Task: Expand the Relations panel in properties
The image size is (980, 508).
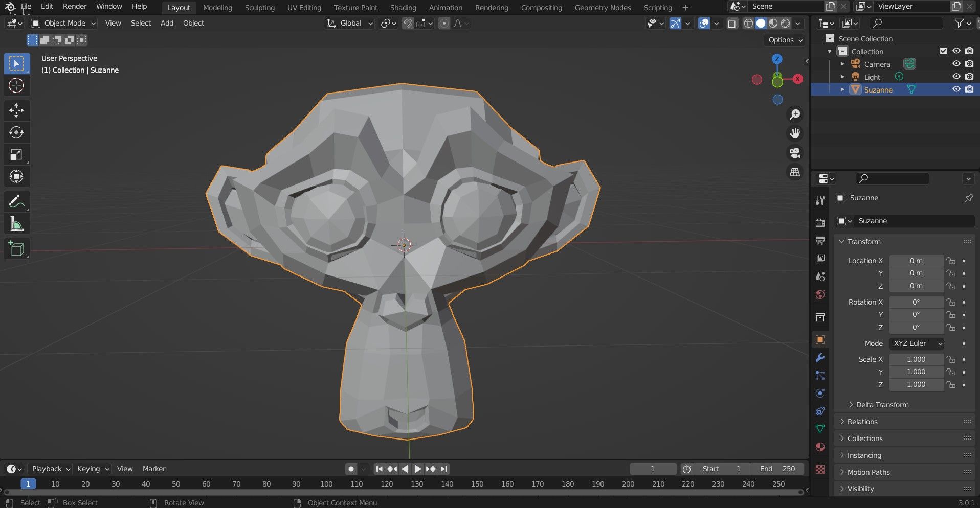Action: pos(863,421)
